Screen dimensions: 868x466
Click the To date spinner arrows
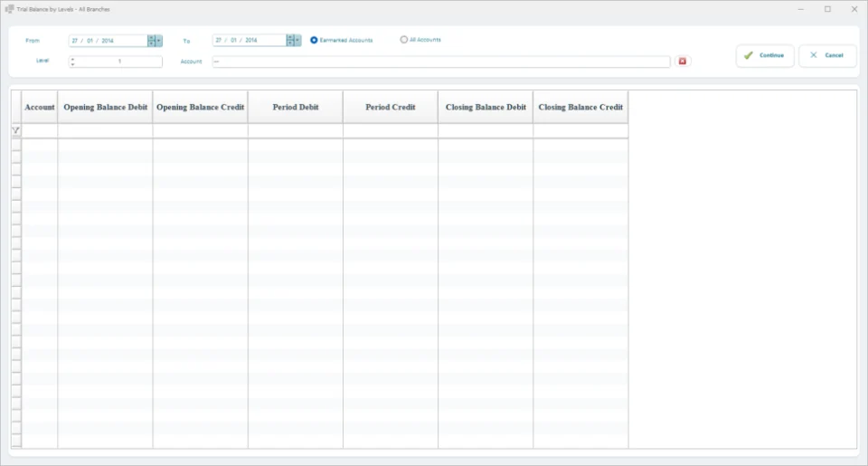(290, 41)
